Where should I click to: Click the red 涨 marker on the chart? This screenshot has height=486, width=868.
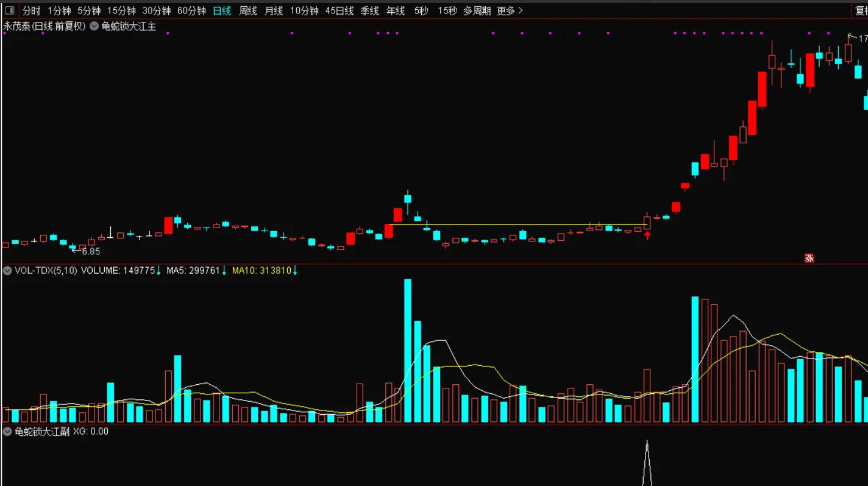click(x=809, y=258)
